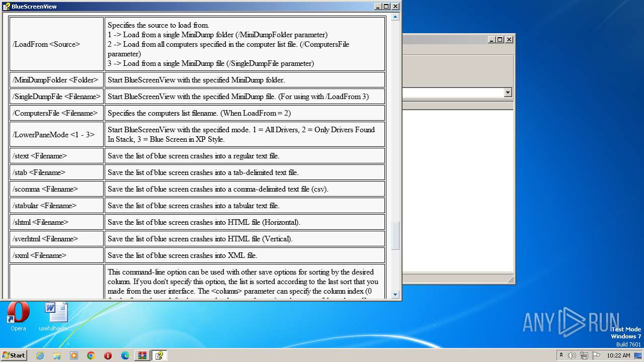Click the /MiniDumpFolder <Folder> cell
The image size is (644, 362).
point(56,80)
